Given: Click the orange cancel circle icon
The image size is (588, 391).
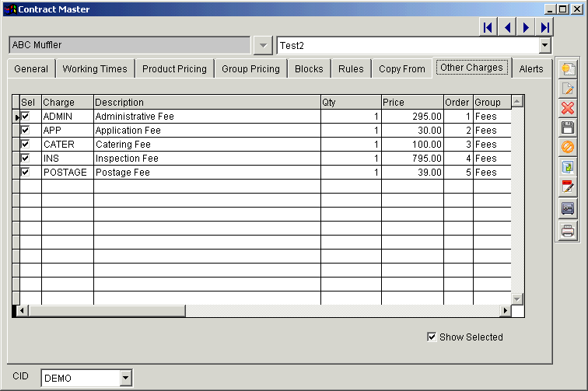Looking at the screenshot, I should point(568,147).
